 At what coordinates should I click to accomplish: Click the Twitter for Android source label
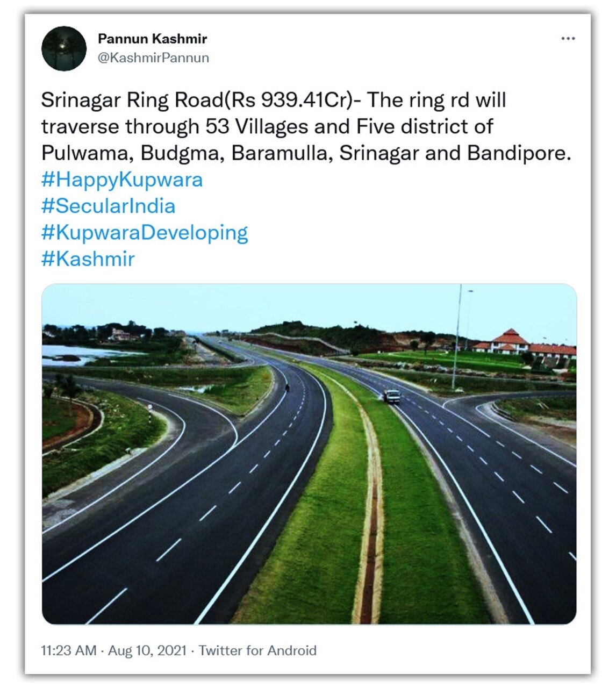pos(257,650)
